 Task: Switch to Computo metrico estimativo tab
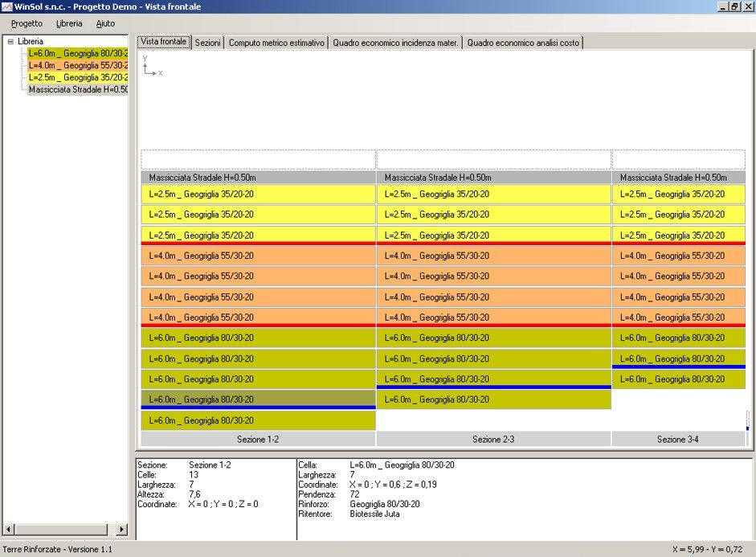276,43
